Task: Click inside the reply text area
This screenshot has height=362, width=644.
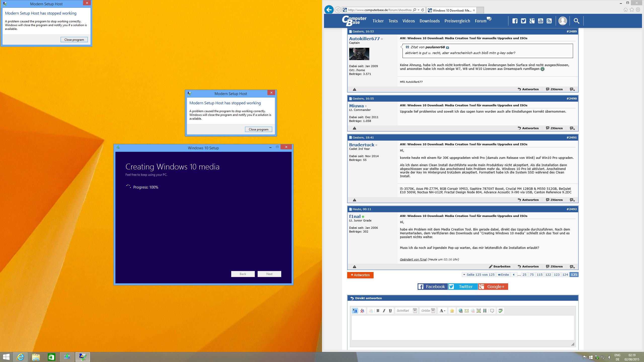Action: [462, 328]
